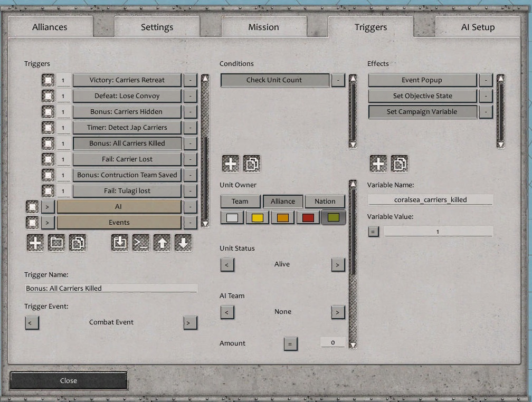Viewport: 532px width, 402px height.
Task: Click the Variable Name input field
Action: click(430, 199)
